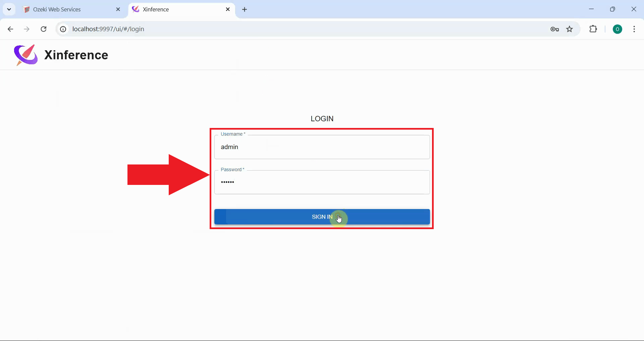Click the Username field containing admin
The height and width of the screenshot is (341, 644).
(322, 147)
